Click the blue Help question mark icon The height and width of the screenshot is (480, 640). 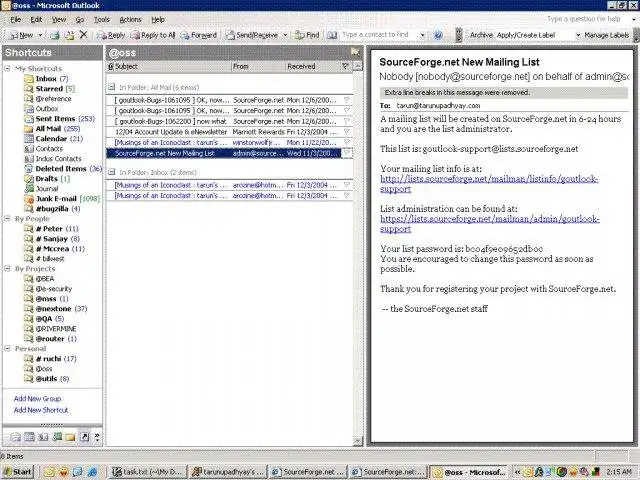(438, 35)
